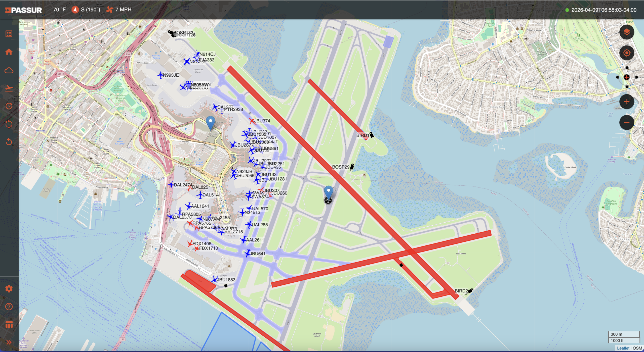Select the JBU641 aircraft marker
644x352 pixels.
click(248, 253)
